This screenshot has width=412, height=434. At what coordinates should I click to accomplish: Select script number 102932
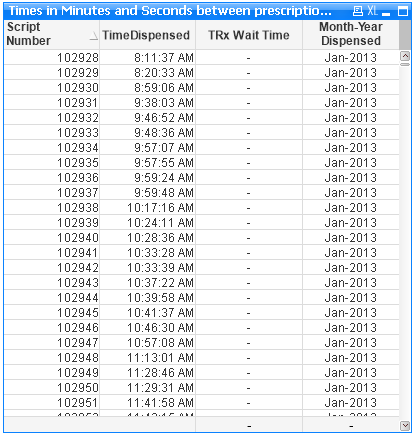pyautogui.click(x=78, y=118)
